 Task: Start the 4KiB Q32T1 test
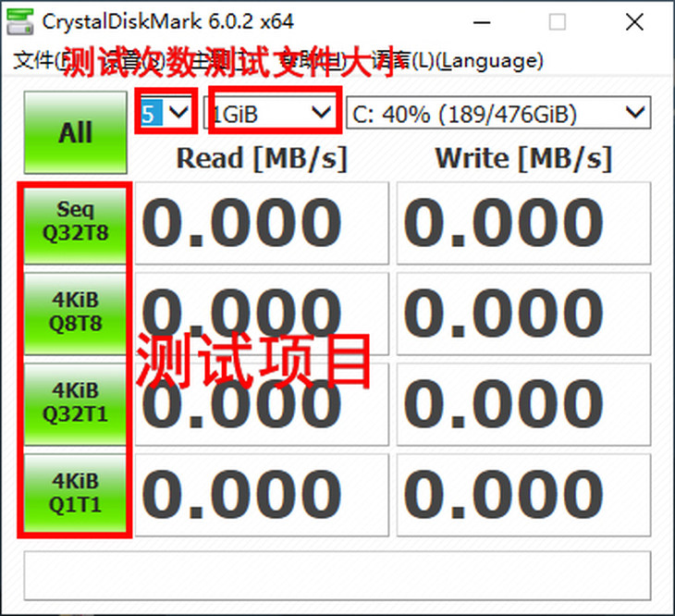pos(75,404)
